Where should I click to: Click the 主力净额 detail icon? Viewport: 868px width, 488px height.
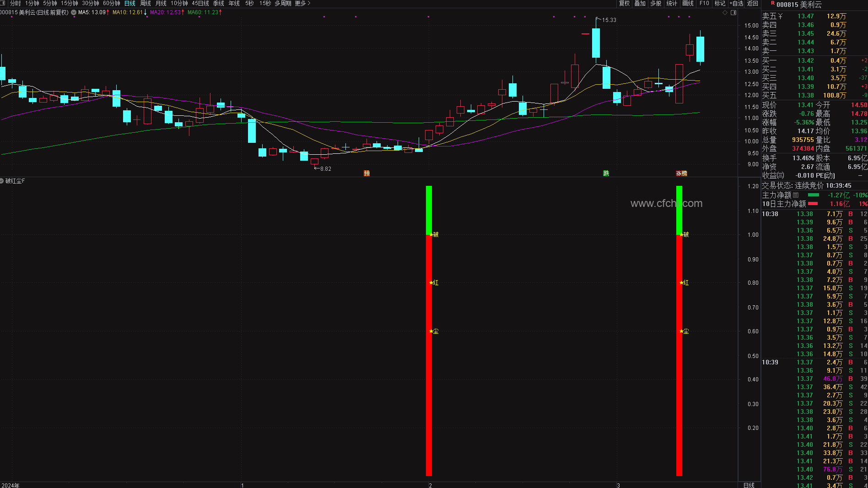coord(796,195)
